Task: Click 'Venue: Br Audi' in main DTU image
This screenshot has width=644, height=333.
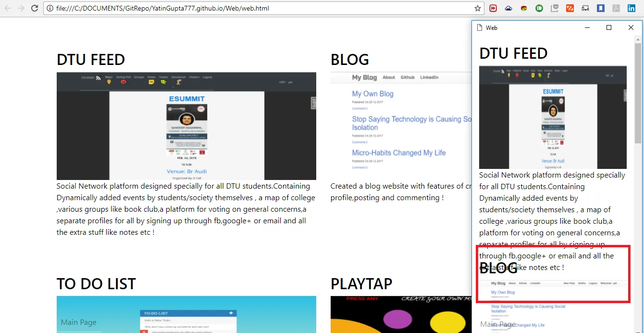Action: coord(186,171)
